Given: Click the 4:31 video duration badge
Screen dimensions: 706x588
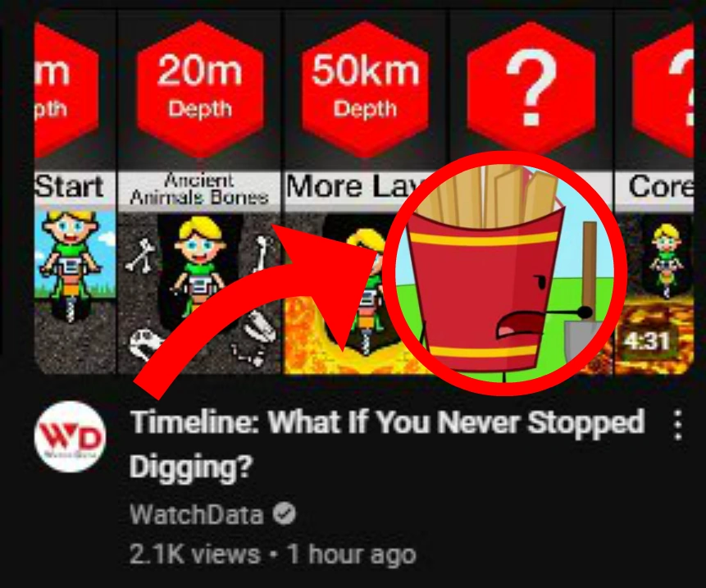Looking at the screenshot, I should point(646,341).
